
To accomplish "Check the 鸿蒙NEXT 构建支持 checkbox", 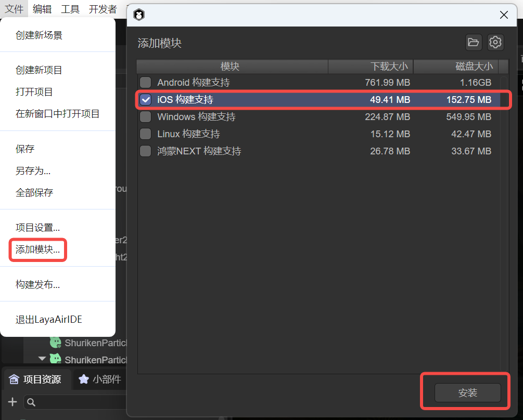I will (146, 151).
